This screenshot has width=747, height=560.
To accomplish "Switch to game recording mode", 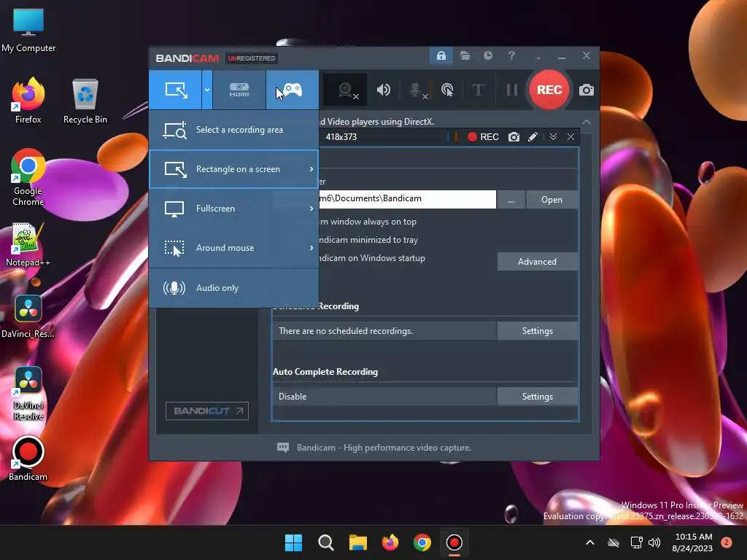I will (293, 90).
